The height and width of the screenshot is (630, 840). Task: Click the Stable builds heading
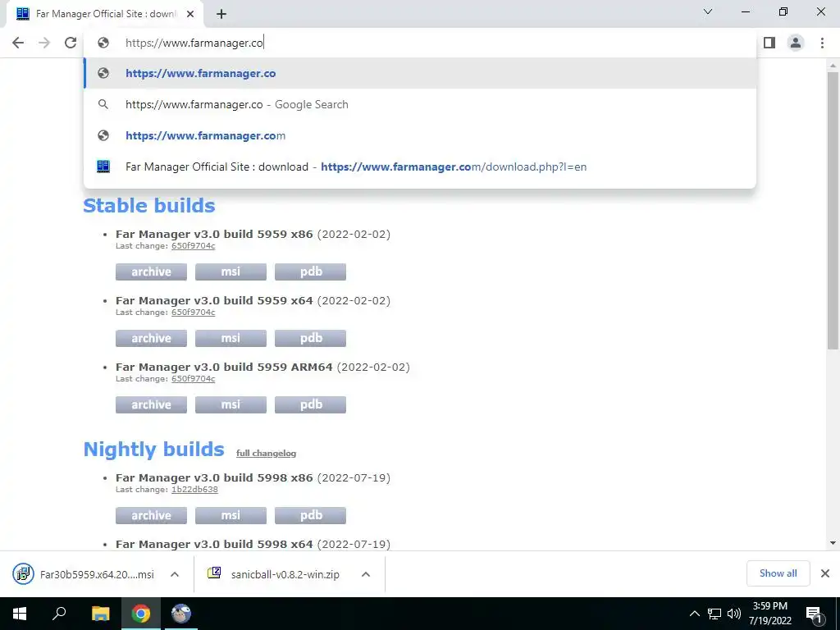pyautogui.click(x=149, y=206)
